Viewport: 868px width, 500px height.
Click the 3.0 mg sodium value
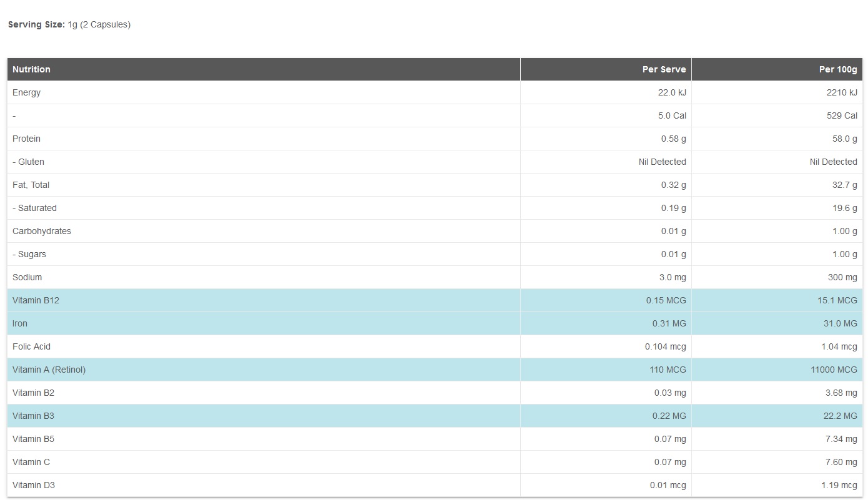672,277
